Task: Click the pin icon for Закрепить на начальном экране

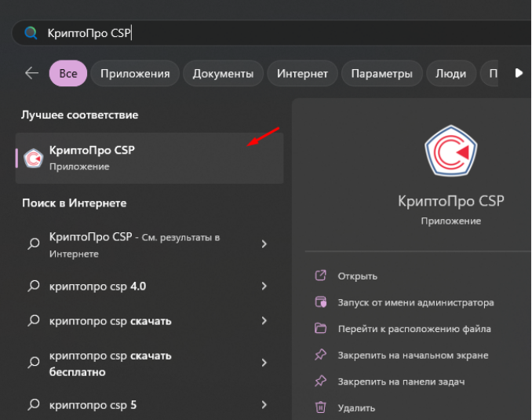Action: click(321, 355)
